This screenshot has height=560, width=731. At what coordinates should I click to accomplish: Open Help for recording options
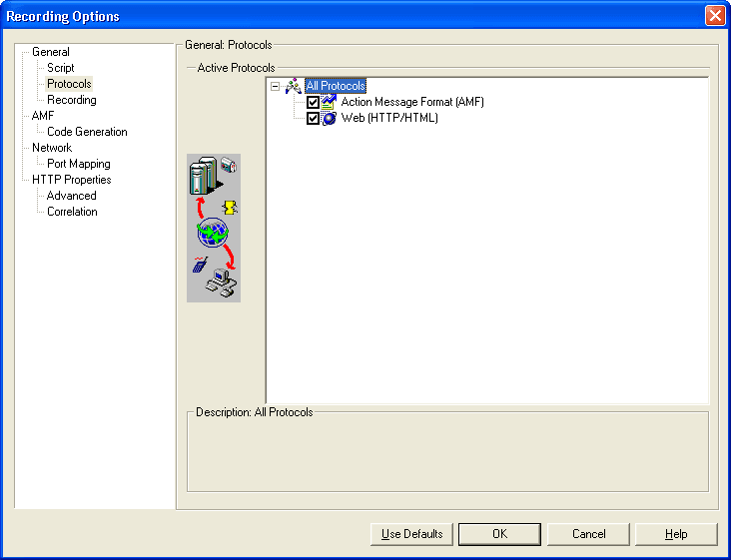pos(676,534)
